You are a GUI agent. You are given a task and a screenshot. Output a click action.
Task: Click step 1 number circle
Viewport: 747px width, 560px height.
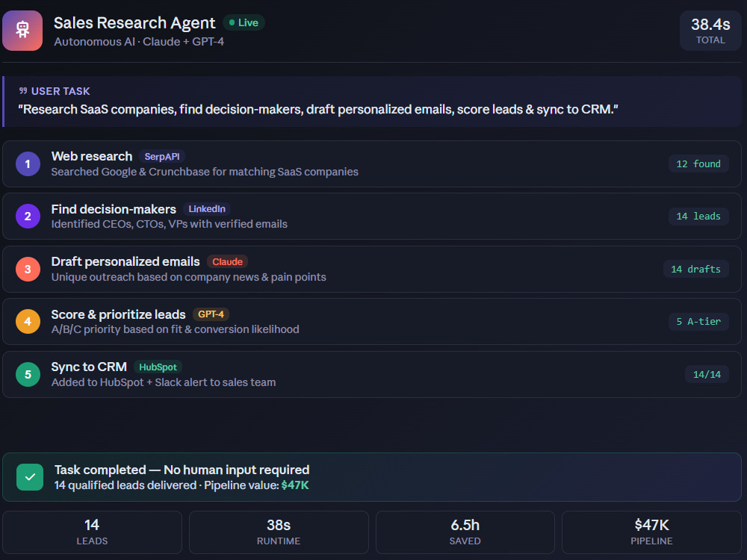pyautogui.click(x=28, y=164)
